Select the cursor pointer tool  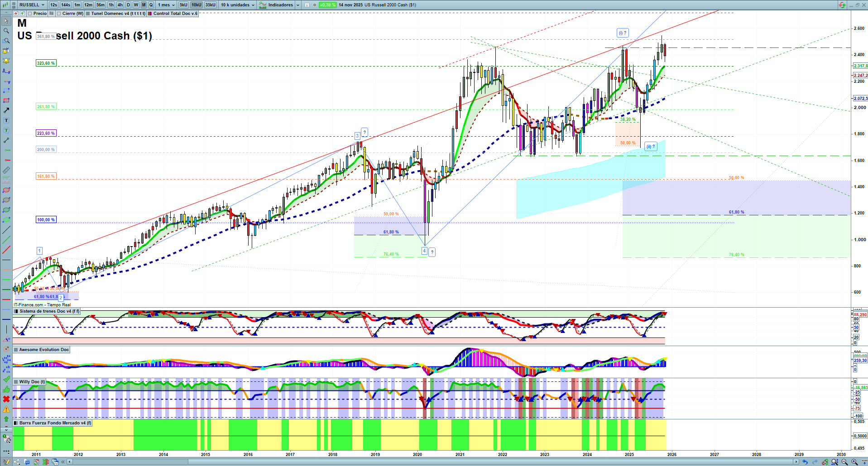click(x=6, y=21)
